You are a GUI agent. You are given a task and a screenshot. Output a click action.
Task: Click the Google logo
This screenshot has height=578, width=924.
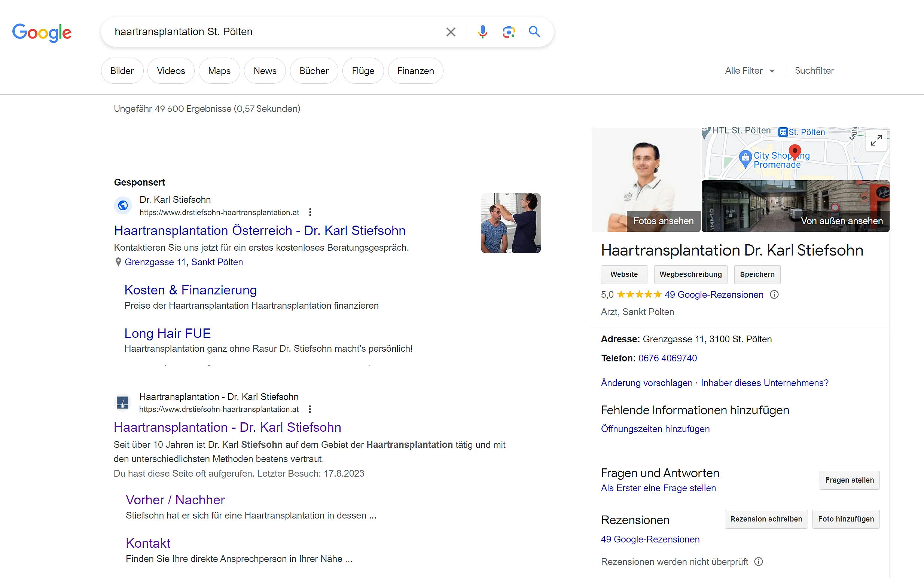point(42,33)
